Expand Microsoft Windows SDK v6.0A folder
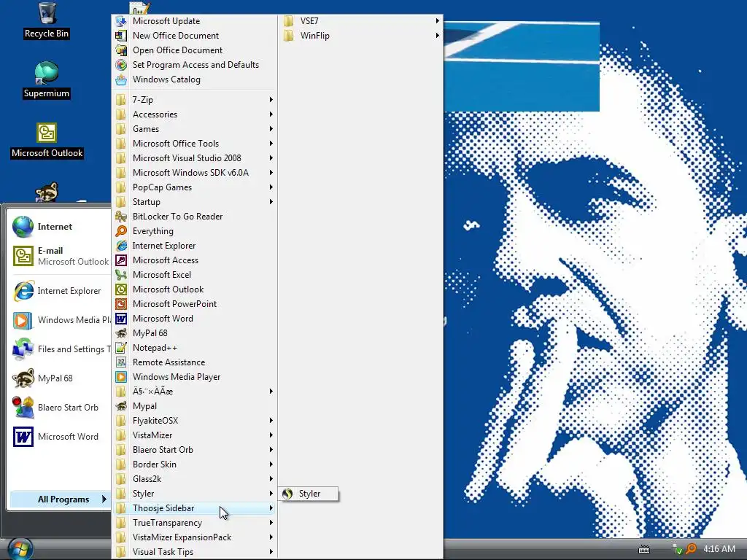747x560 pixels. (194, 173)
